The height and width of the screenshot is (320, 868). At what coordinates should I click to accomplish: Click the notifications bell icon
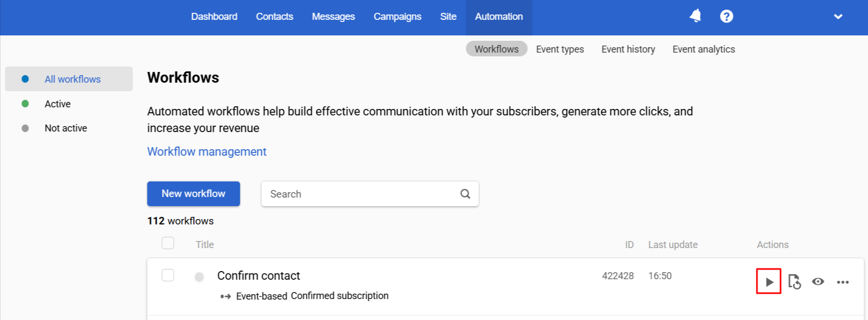tap(695, 16)
